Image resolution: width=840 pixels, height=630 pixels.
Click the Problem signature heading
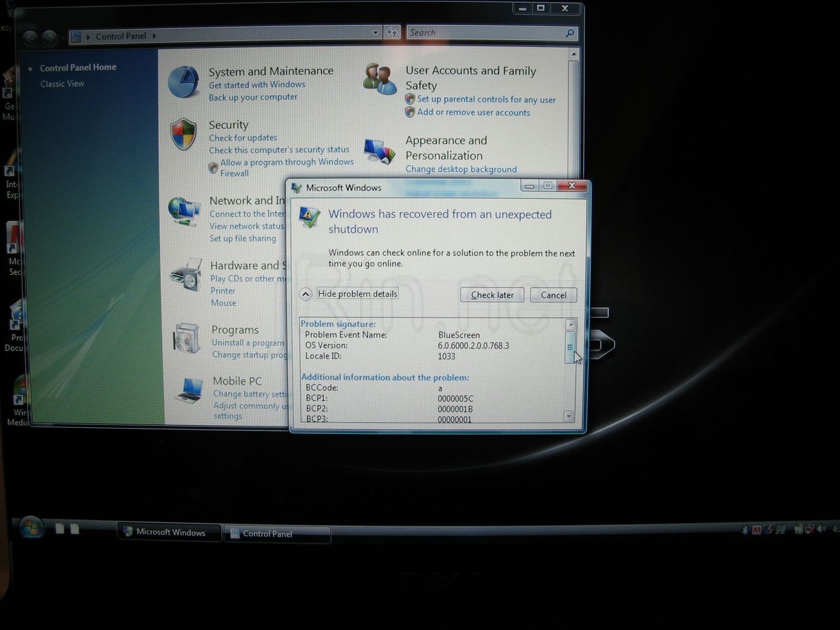click(338, 324)
